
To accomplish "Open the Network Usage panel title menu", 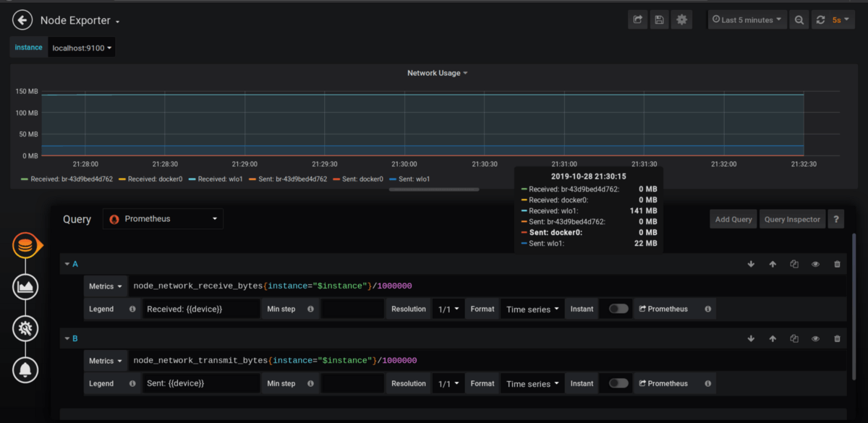I will tap(438, 73).
